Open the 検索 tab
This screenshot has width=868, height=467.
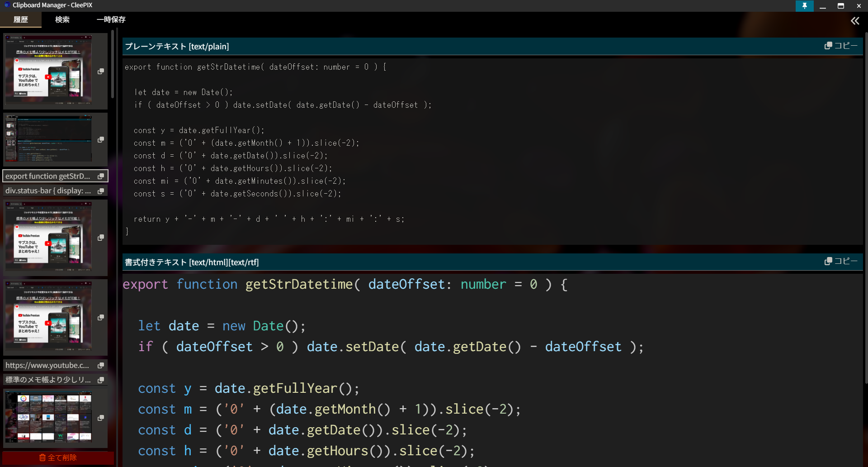(62, 19)
